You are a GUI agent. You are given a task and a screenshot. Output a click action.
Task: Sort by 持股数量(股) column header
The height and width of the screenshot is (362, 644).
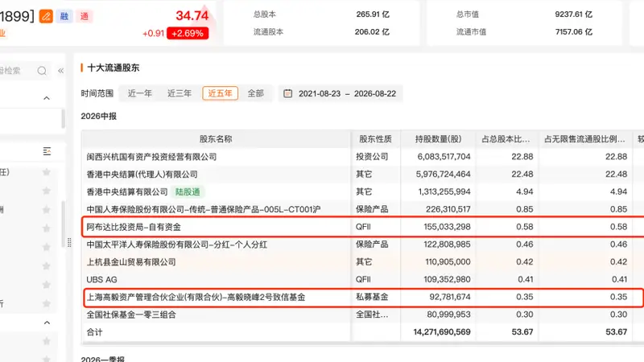pos(438,139)
